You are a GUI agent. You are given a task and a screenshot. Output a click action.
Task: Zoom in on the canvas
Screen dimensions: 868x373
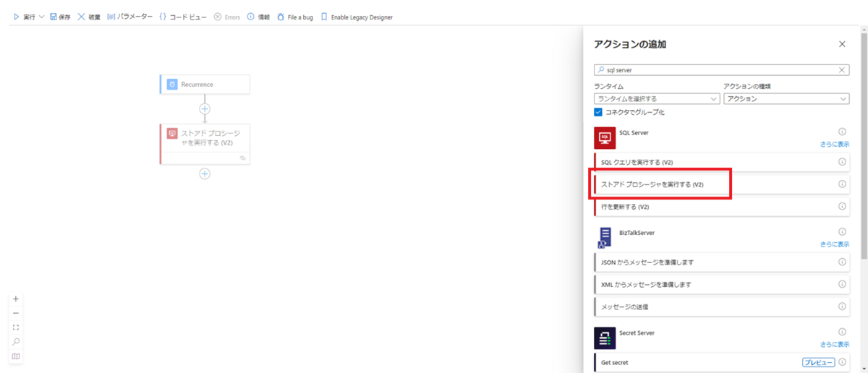pos(16,299)
